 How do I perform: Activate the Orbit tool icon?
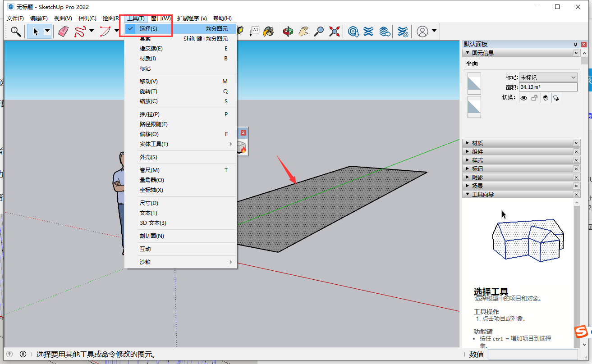point(288,31)
